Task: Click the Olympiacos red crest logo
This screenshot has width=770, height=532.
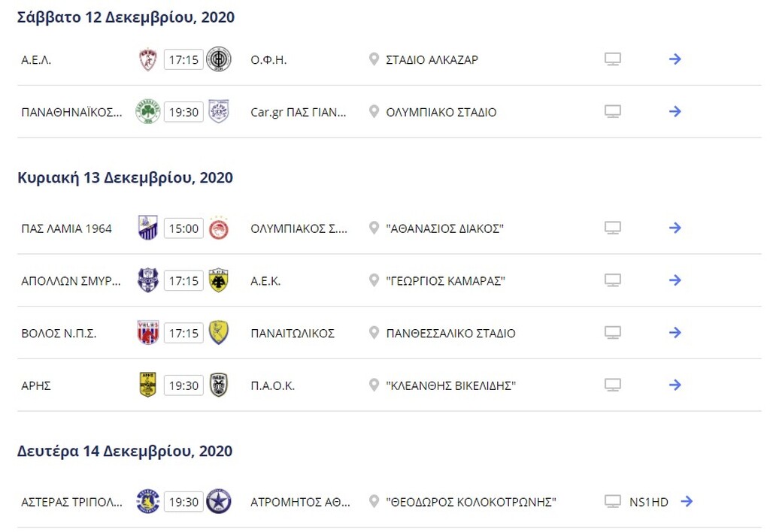Action: click(219, 228)
